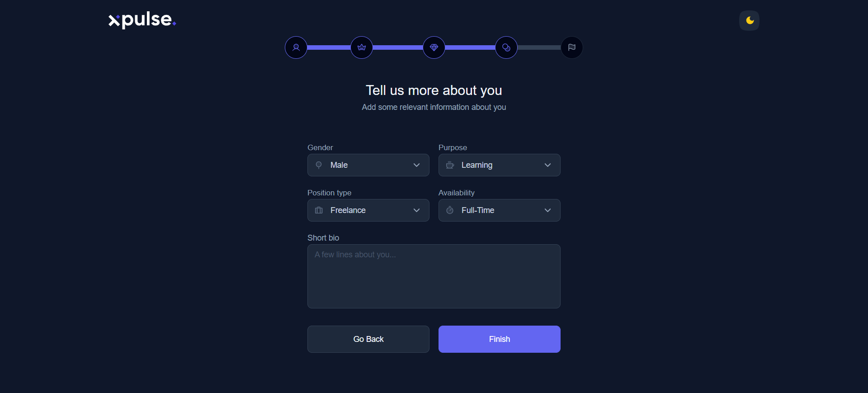Click the xpulse logo
The width and height of the screenshot is (868, 393).
point(142,20)
